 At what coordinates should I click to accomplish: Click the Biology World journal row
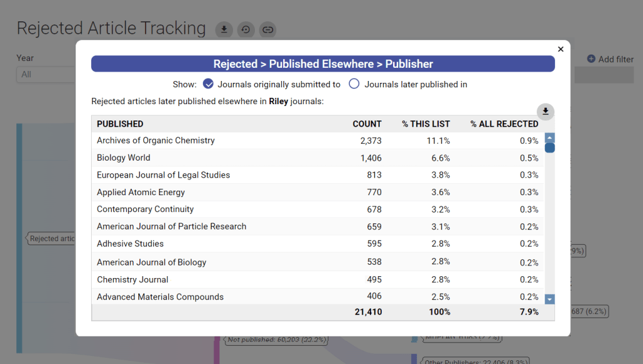point(124,158)
